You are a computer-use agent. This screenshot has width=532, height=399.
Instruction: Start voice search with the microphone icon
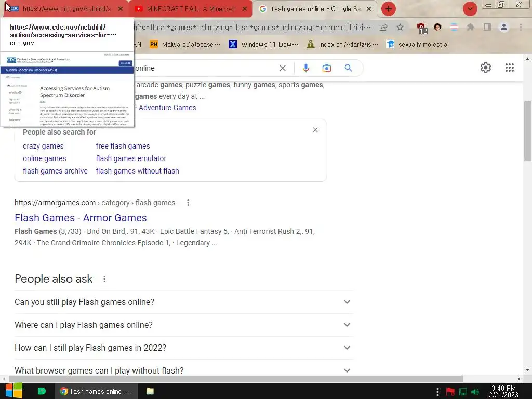[x=305, y=68]
